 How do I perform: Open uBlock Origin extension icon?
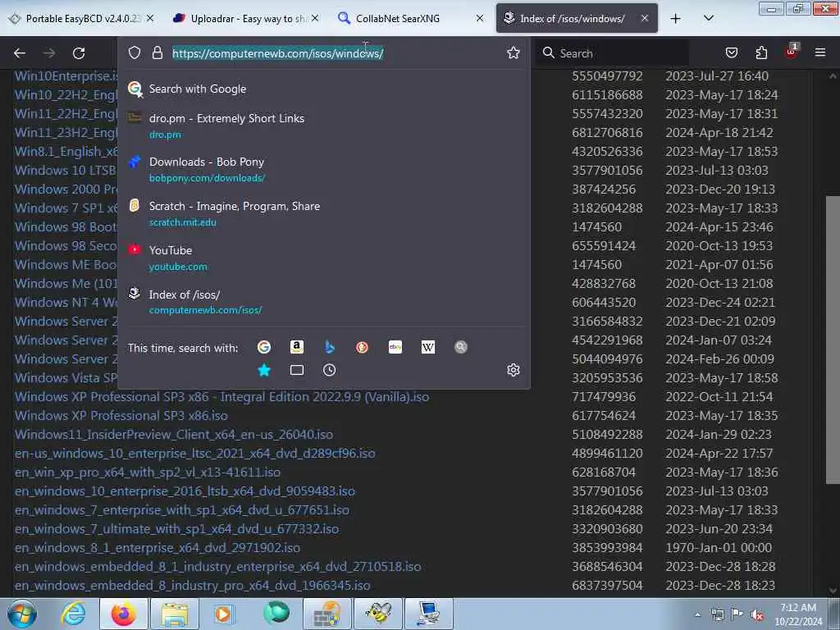792,52
